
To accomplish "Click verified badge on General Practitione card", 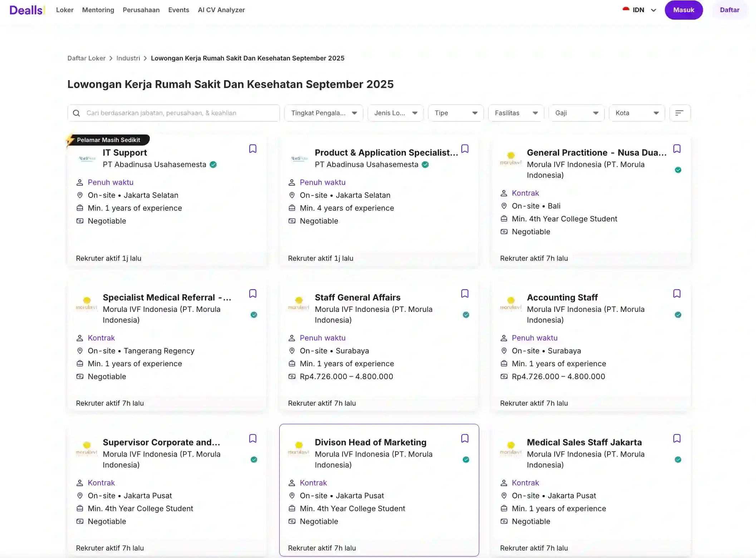I will coord(678,170).
